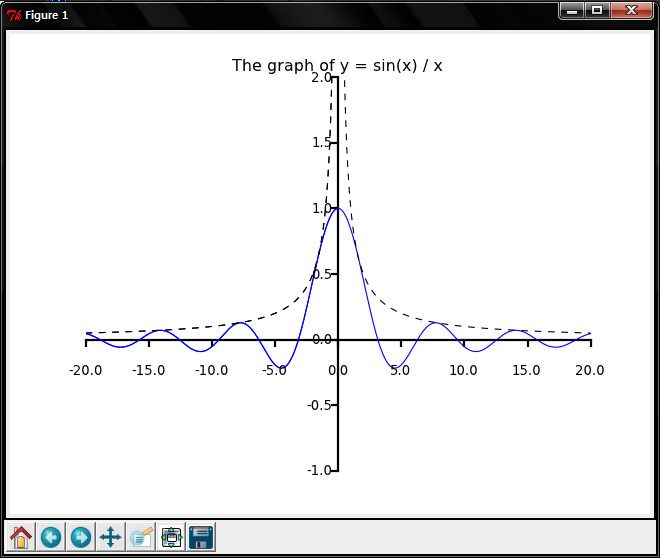The height and width of the screenshot is (558, 660).
Task: Click the x-axis label '-10.0'
Action: click(212, 370)
